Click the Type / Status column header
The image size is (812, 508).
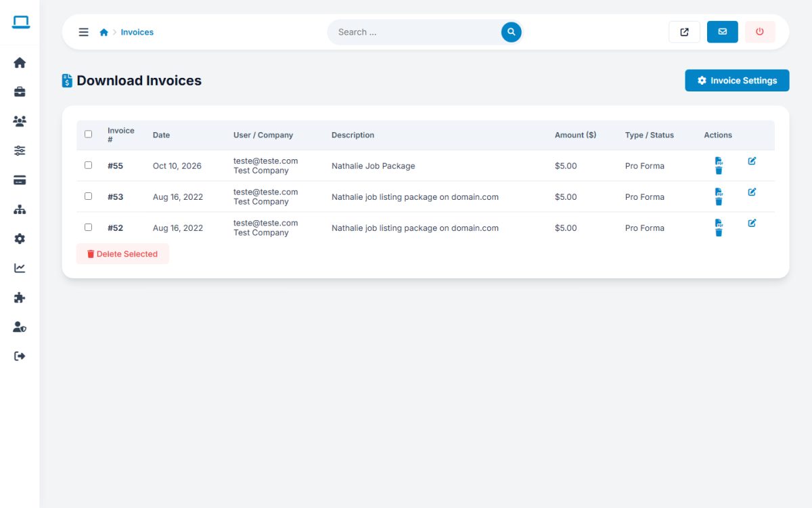pos(650,135)
